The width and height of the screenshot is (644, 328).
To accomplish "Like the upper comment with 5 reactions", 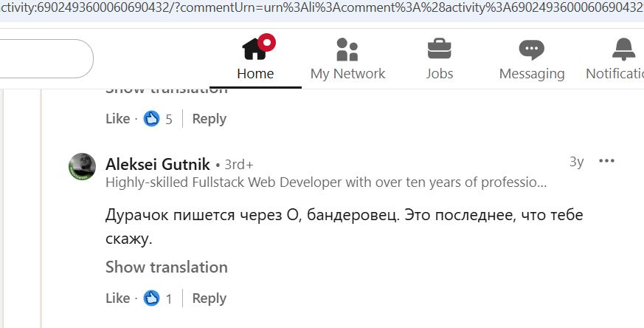I will [117, 118].
